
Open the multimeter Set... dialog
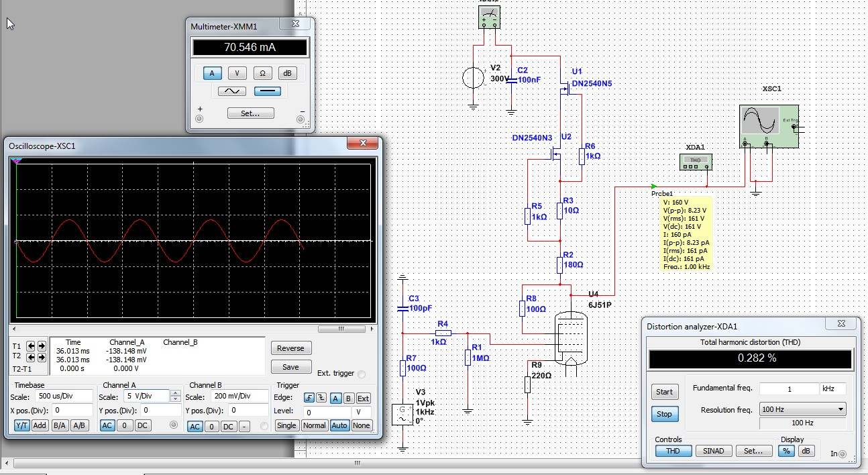250,113
